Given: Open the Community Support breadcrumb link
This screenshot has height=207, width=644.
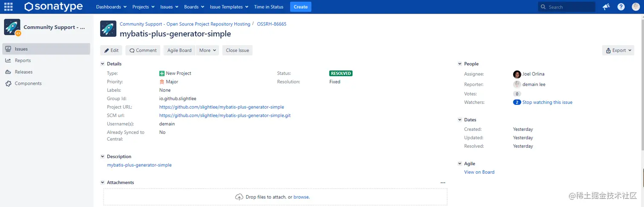Looking at the screenshot, I should (185, 24).
